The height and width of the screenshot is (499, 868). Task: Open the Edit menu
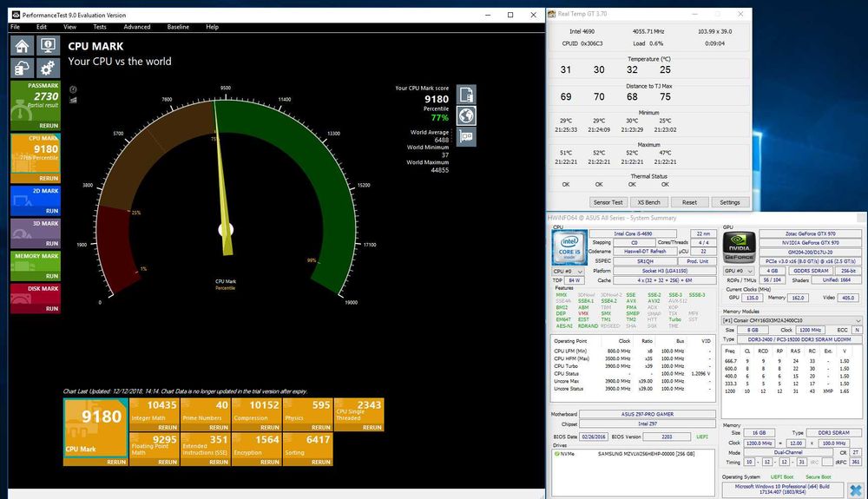pyautogui.click(x=42, y=27)
